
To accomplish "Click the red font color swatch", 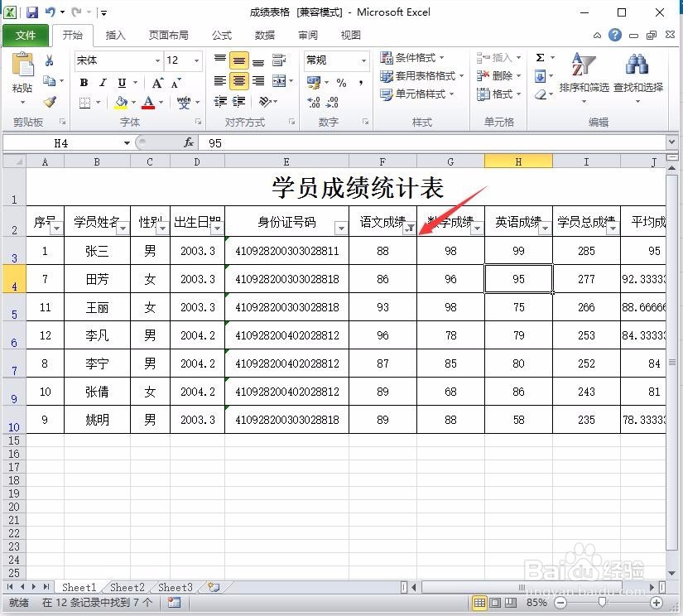I will (x=148, y=103).
